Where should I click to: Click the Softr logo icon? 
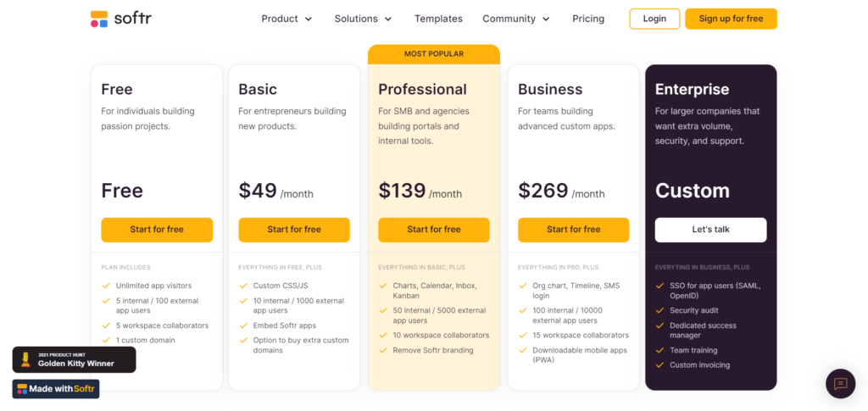pos(99,19)
